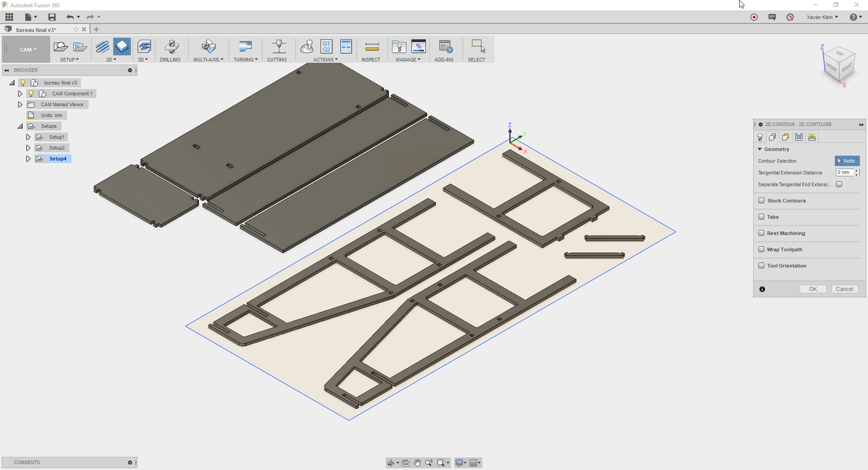
Task: Click the Drilling tool icon
Action: pos(170,47)
